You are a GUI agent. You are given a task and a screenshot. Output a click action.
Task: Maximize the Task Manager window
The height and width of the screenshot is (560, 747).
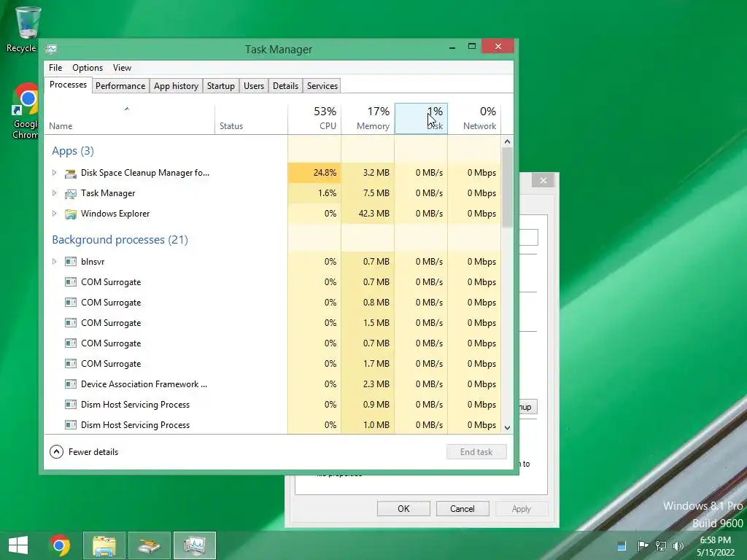[x=472, y=46]
